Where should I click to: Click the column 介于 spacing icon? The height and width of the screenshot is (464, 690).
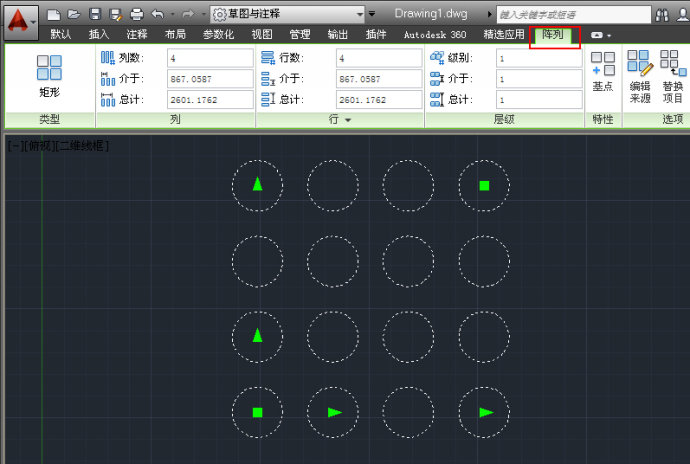click(x=107, y=79)
